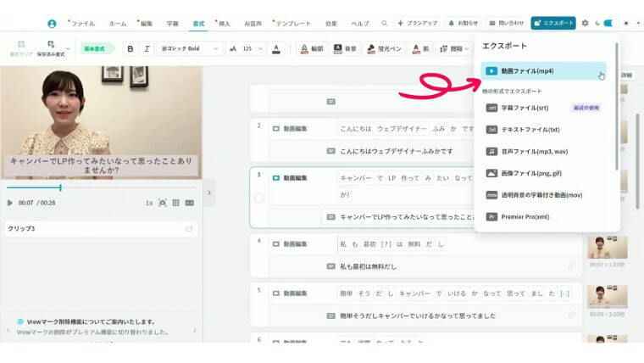Image resolution: width=644 pixels, height=363 pixels.
Task: Open the font size 125 dropdown
Action: pyautogui.click(x=246, y=48)
